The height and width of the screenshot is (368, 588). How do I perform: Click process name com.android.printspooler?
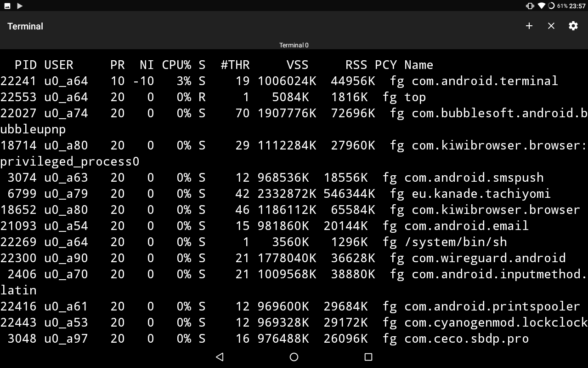coord(492,306)
